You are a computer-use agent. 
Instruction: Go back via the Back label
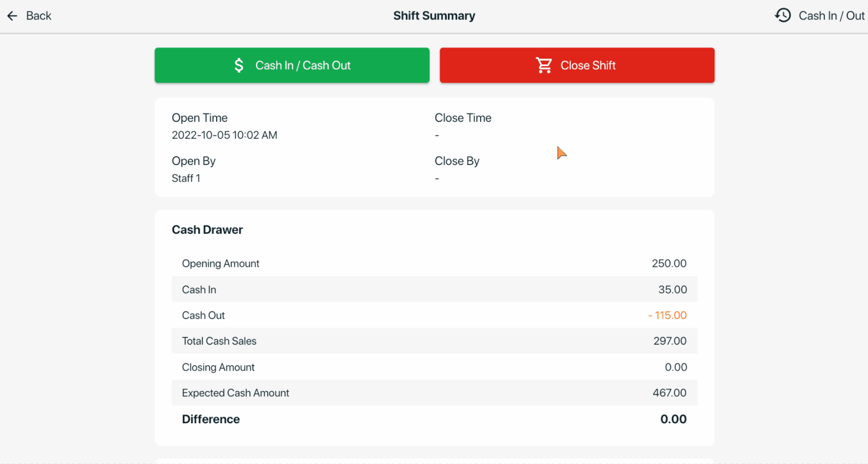[38, 16]
